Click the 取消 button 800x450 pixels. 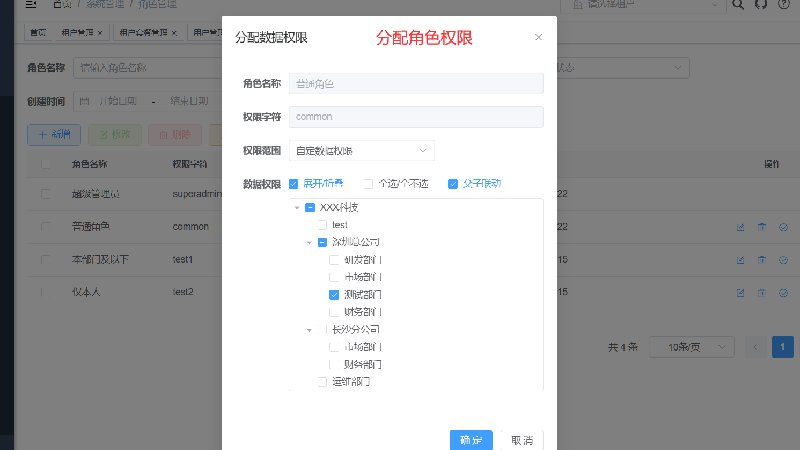point(522,440)
